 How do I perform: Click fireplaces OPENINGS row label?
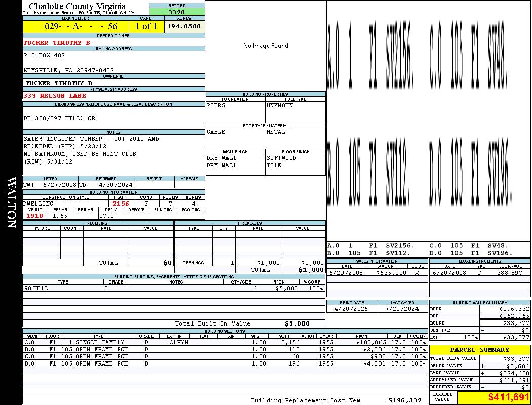193,263
